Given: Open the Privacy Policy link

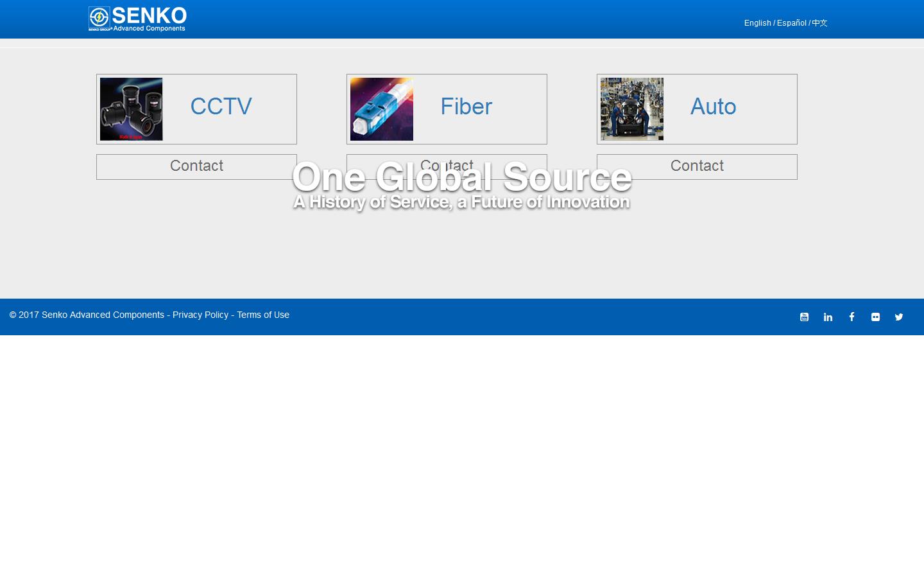Looking at the screenshot, I should [200, 315].
